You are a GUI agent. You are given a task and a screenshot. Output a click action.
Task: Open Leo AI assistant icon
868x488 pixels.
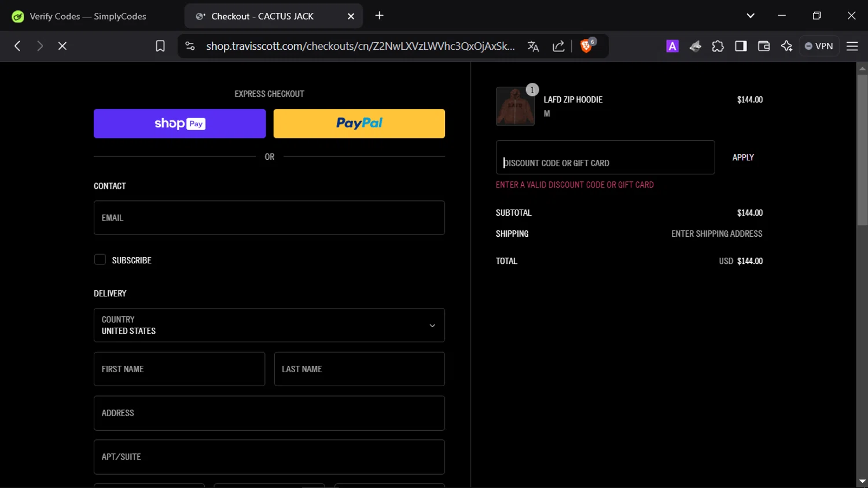pyautogui.click(x=786, y=46)
